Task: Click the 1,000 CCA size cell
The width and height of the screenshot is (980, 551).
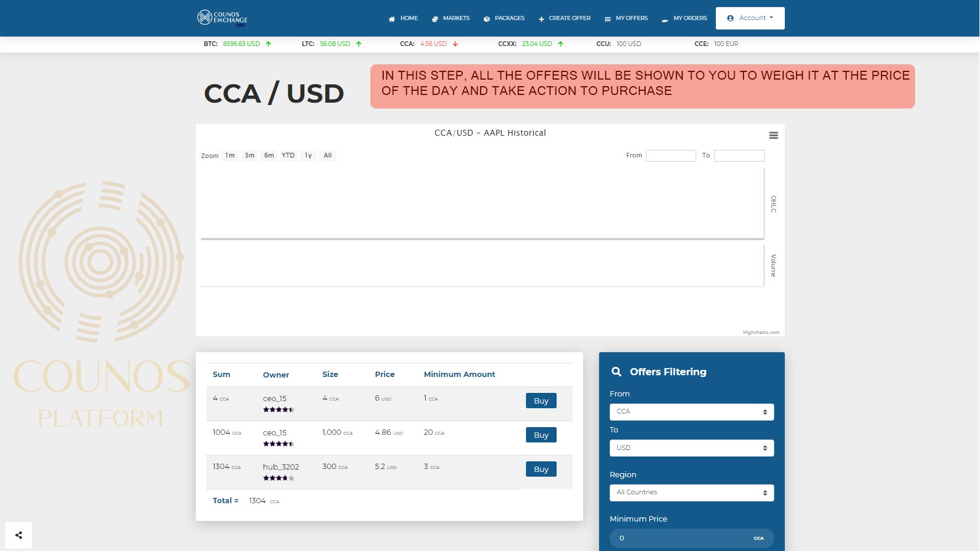Action: 337,432
